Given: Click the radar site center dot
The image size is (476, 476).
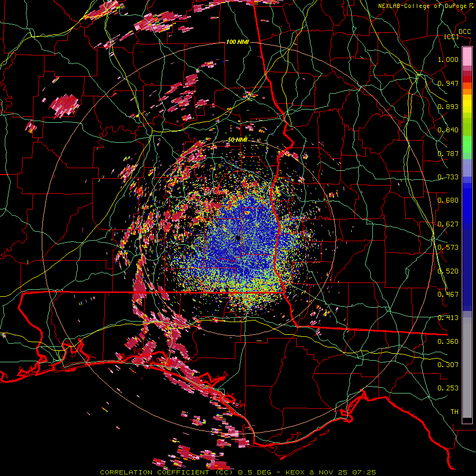Looking at the screenshot, I should 238,238.
